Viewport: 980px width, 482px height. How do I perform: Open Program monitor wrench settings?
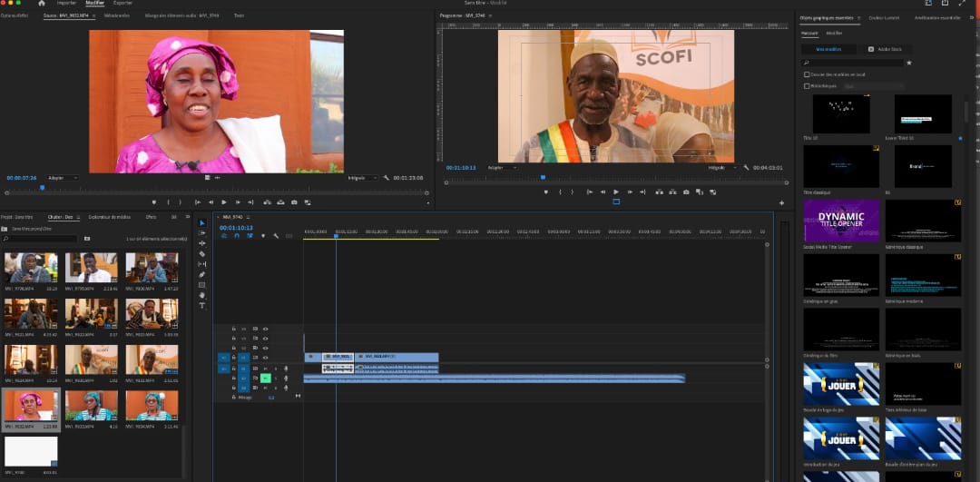click(746, 167)
